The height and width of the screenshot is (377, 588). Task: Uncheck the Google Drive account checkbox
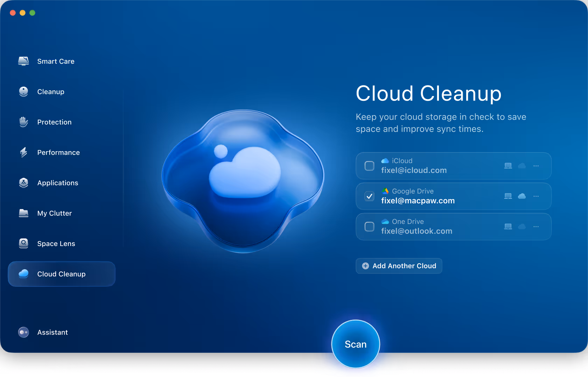click(369, 196)
